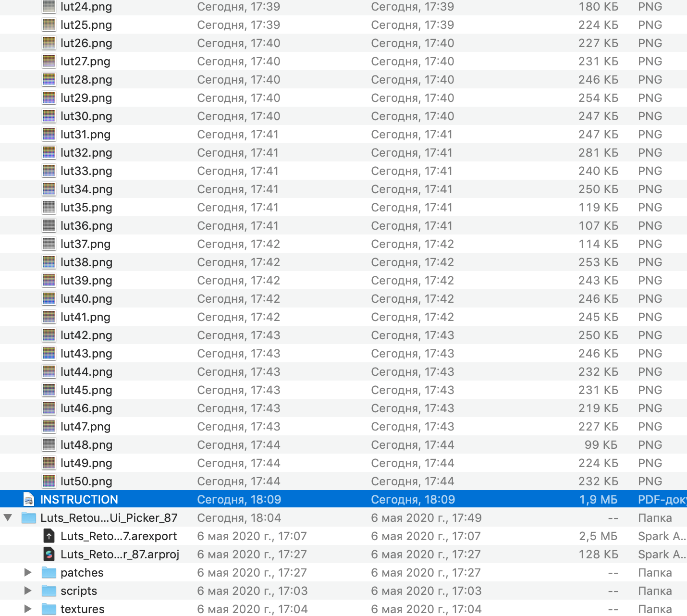Image resolution: width=687 pixels, height=616 pixels.
Task: Select the Luts_Retou...Ui_Picker_87 folder icon
Action: click(x=29, y=518)
